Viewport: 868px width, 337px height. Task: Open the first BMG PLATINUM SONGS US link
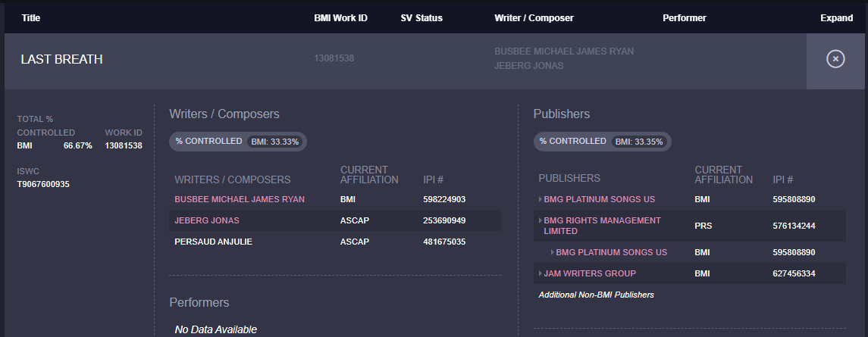pos(600,199)
